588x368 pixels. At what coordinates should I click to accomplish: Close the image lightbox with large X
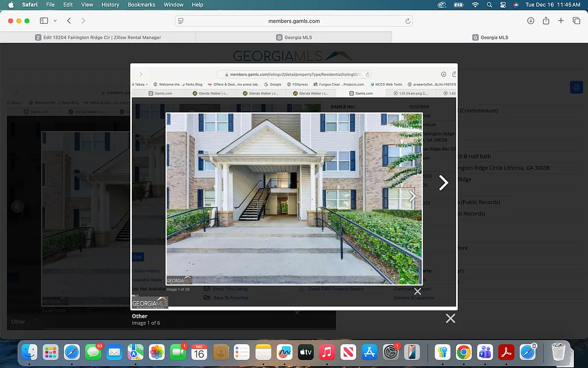[x=450, y=318]
